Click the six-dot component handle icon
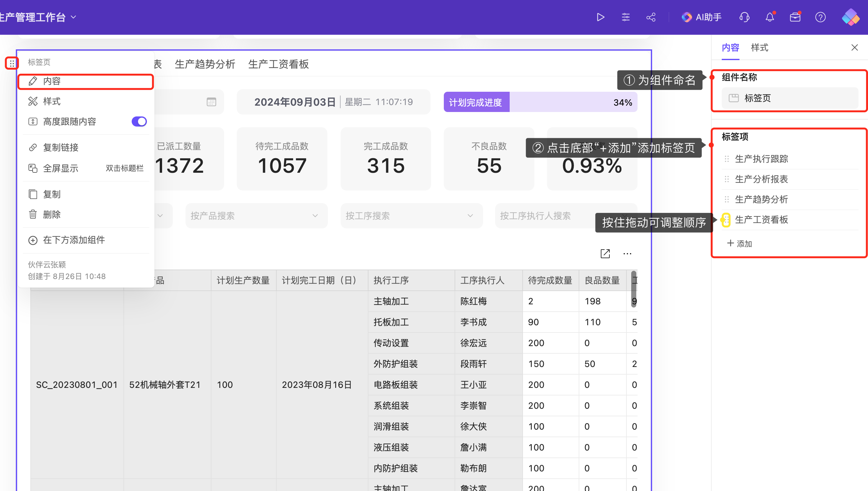The width and height of the screenshot is (868, 491). click(12, 63)
